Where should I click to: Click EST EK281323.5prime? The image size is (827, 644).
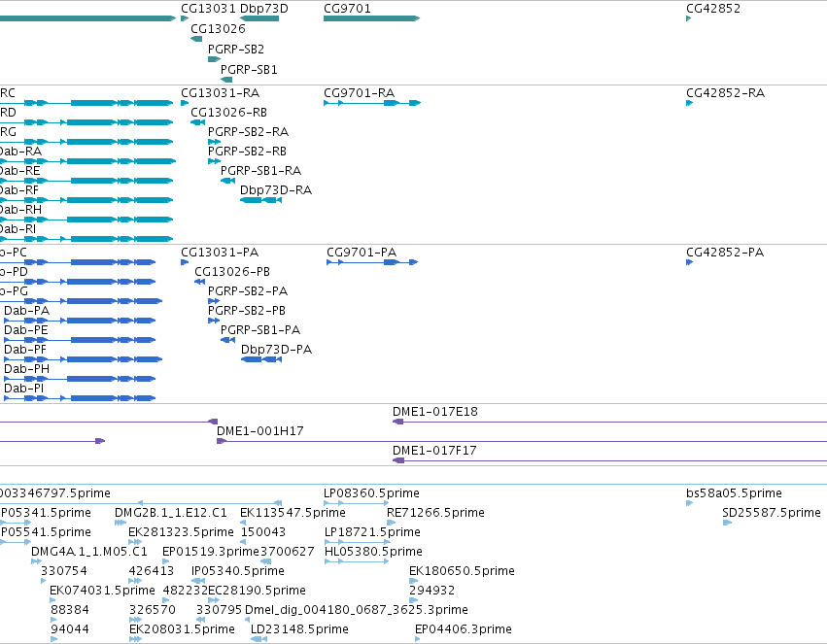pyautogui.click(x=181, y=532)
